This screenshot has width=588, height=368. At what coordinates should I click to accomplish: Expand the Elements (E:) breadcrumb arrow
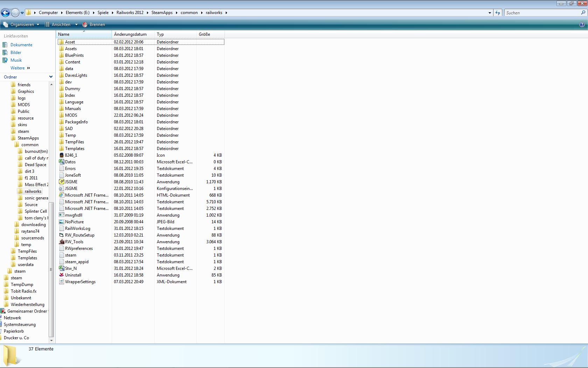tap(94, 13)
